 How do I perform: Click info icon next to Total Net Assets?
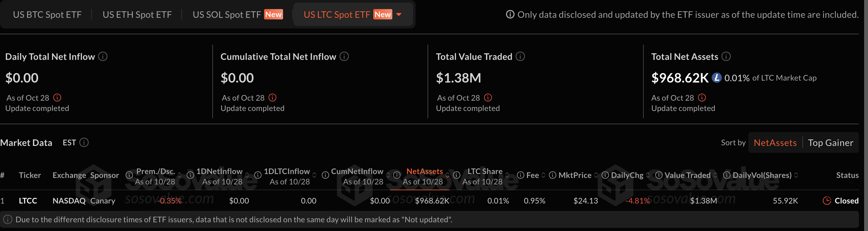[x=726, y=56]
